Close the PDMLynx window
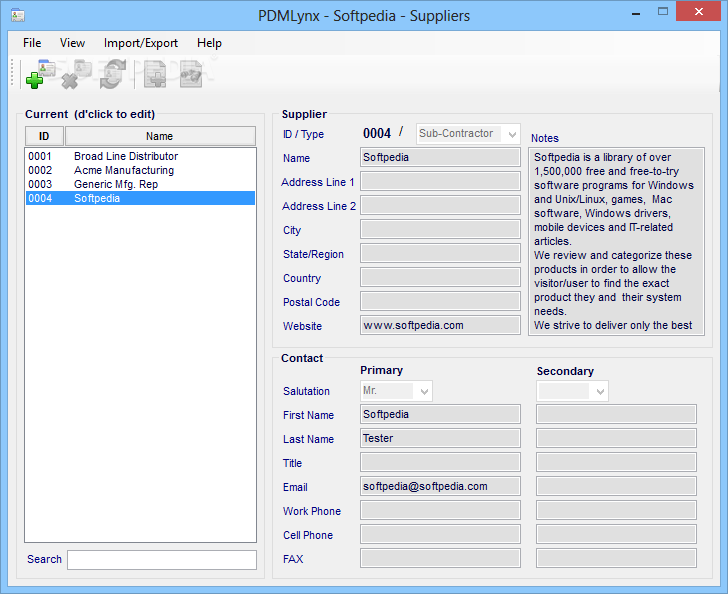The width and height of the screenshot is (728, 594). pyautogui.click(x=698, y=12)
